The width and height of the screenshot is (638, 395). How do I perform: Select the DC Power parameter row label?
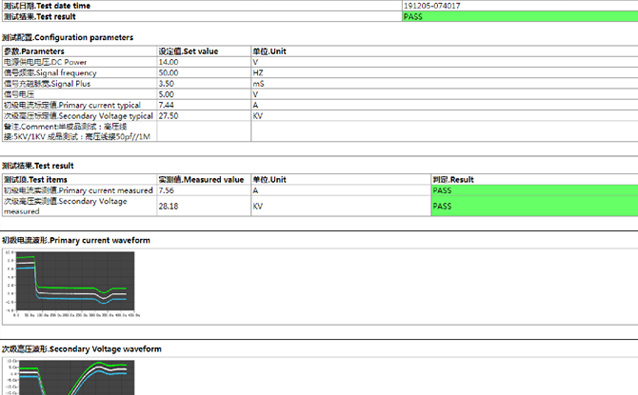[45, 62]
